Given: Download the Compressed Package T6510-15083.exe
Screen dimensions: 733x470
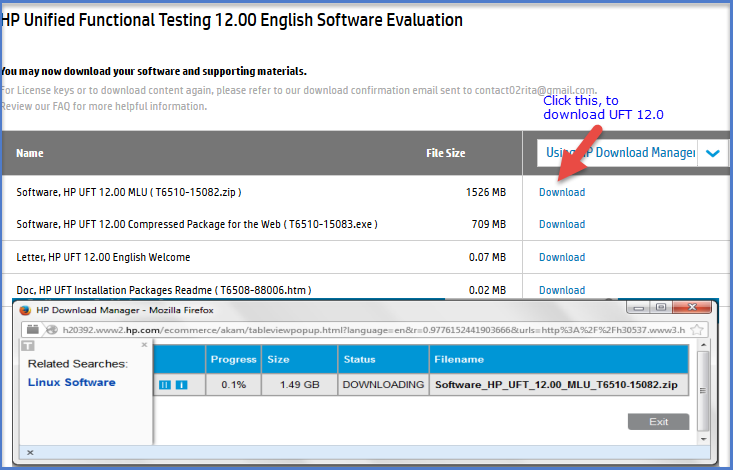Looking at the screenshot, I should [562, 224].
